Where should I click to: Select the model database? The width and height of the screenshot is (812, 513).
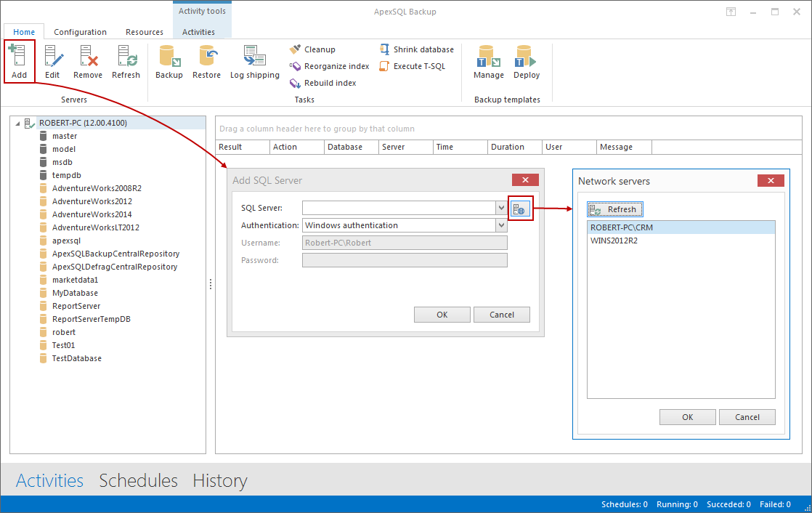(64, 149)
